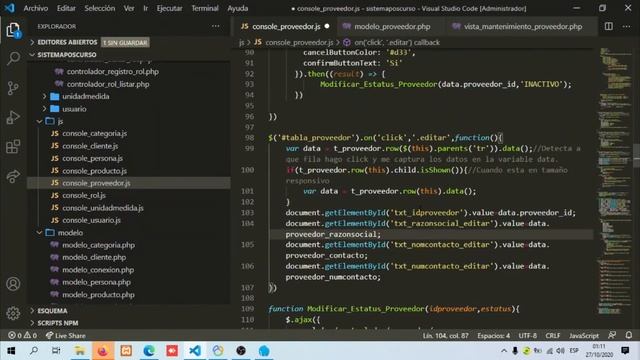Open the Terminal menu
The width and height of the screenshot is (640, 360).
205,8
